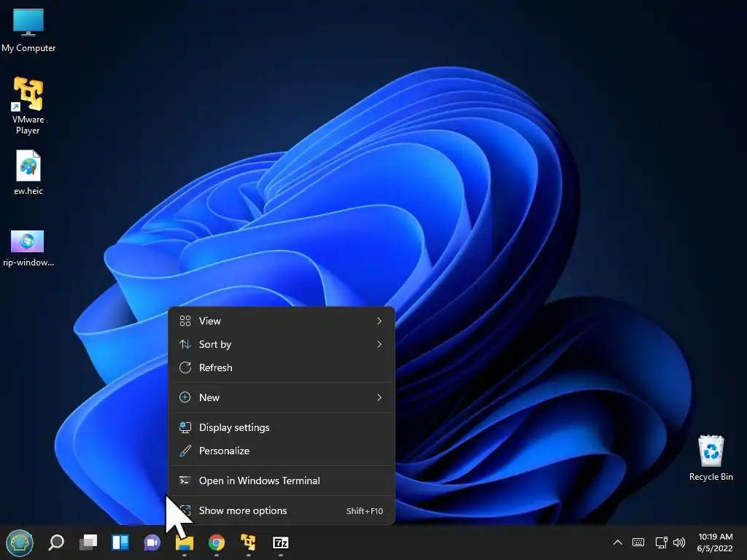Screen dimensions: 747x560
Task: Switch to VMware Player on taskbar
Action: pos(248,542)
